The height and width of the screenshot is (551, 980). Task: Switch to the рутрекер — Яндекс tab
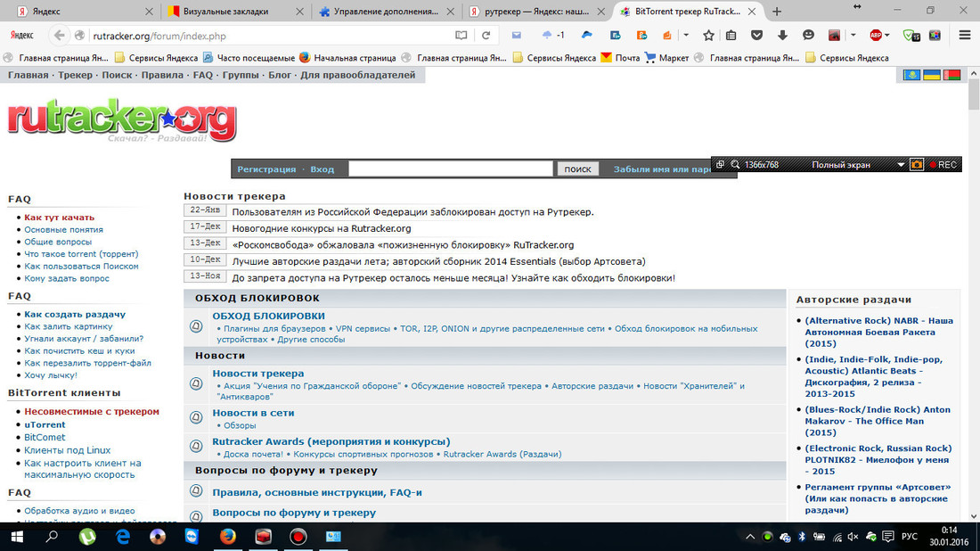tap(537, 12)
